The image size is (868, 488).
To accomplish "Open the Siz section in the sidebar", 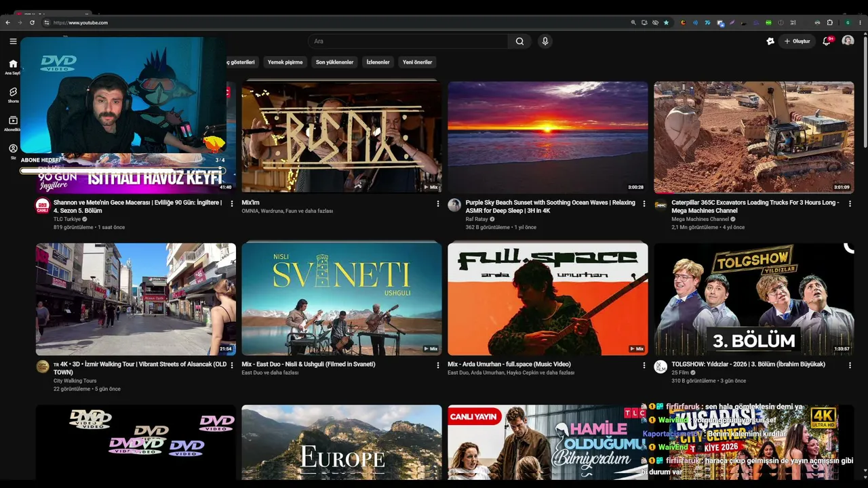I will point(13,151).
